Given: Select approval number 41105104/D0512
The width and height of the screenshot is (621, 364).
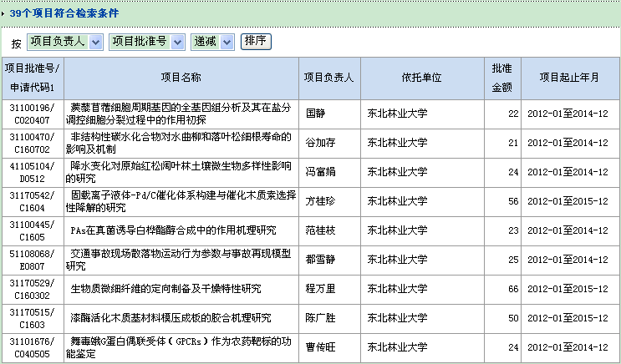Looking at the screenshot, I should click(x=32, y=173).
